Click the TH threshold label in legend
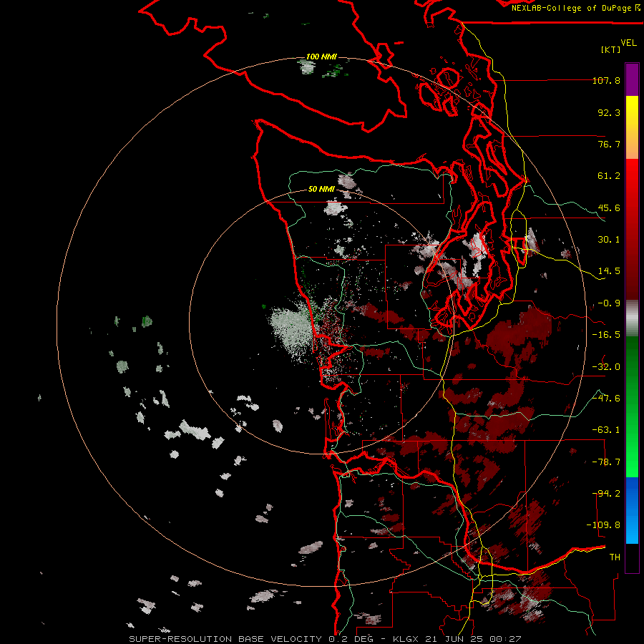 (x=615, y=557)
